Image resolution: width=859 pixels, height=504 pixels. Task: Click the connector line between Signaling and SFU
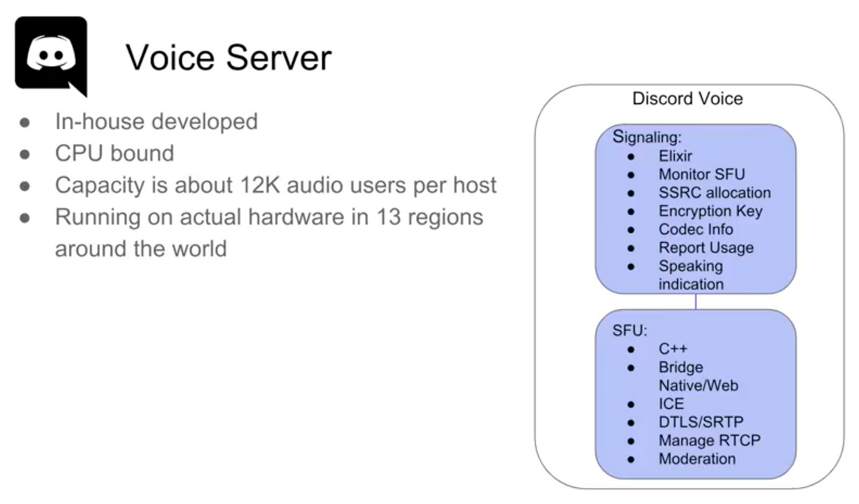[x=695, y=302]
